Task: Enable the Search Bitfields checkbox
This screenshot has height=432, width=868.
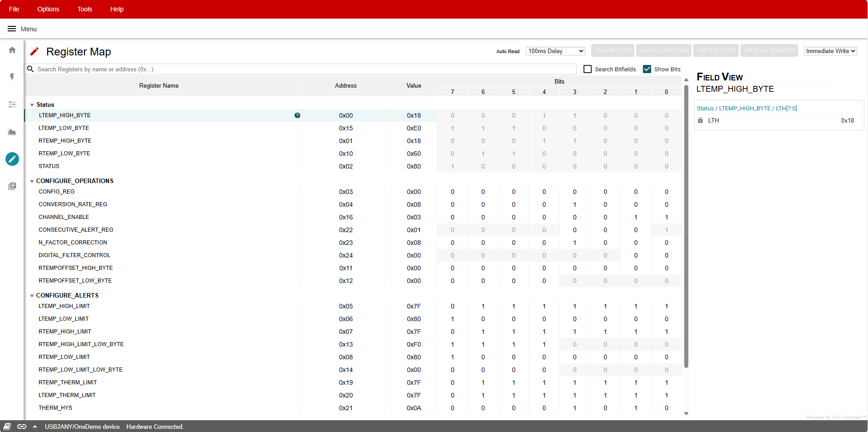Action: coord(588,69)
